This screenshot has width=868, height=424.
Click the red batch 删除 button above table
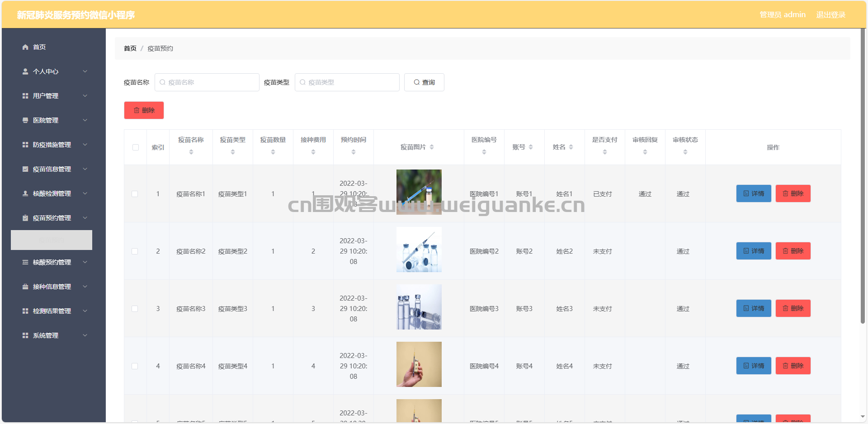point(144,110)
